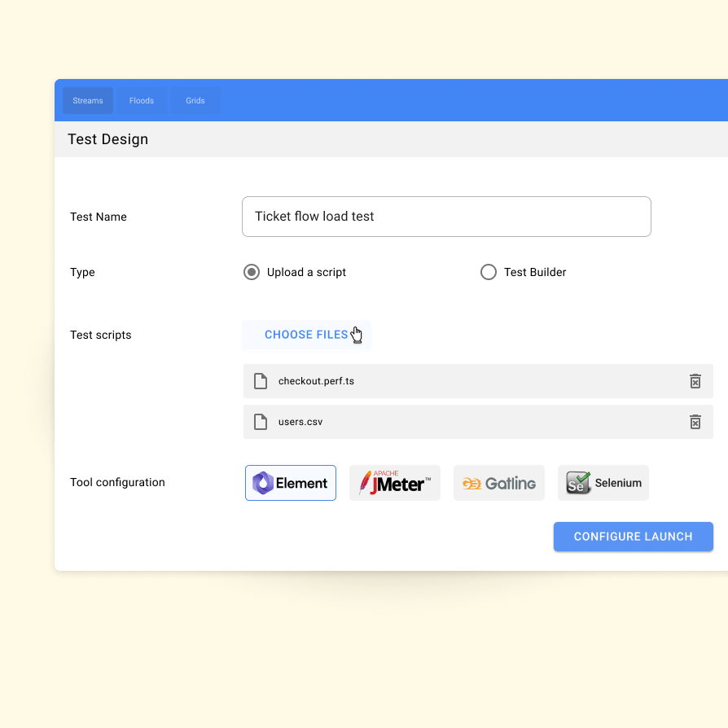Open the Streams tab

pyautogui.click(x=88, y=101)
